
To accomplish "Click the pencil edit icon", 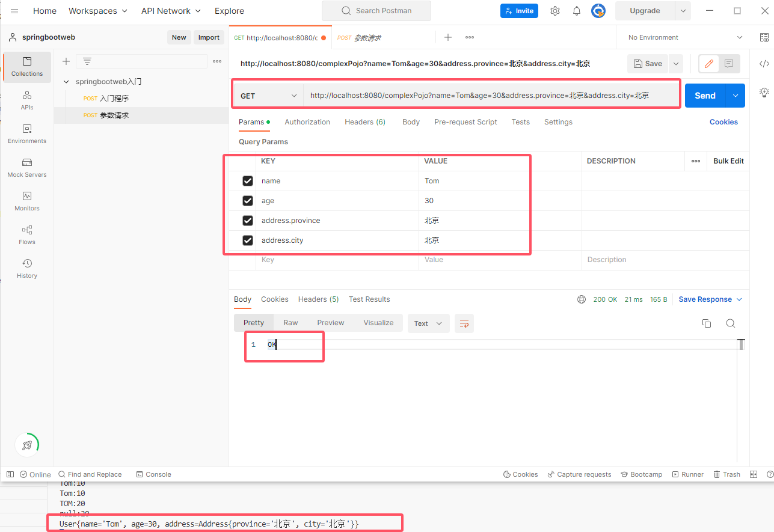I will coord(708,64).
